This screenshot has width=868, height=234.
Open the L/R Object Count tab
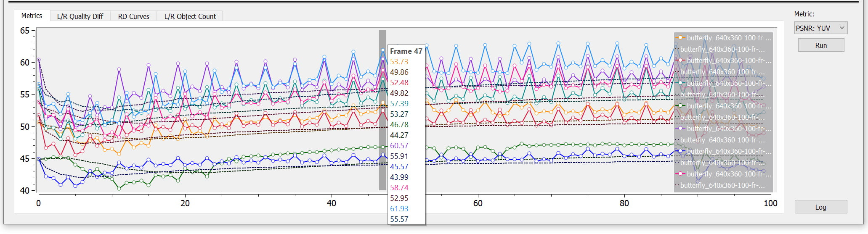[190, 16]
